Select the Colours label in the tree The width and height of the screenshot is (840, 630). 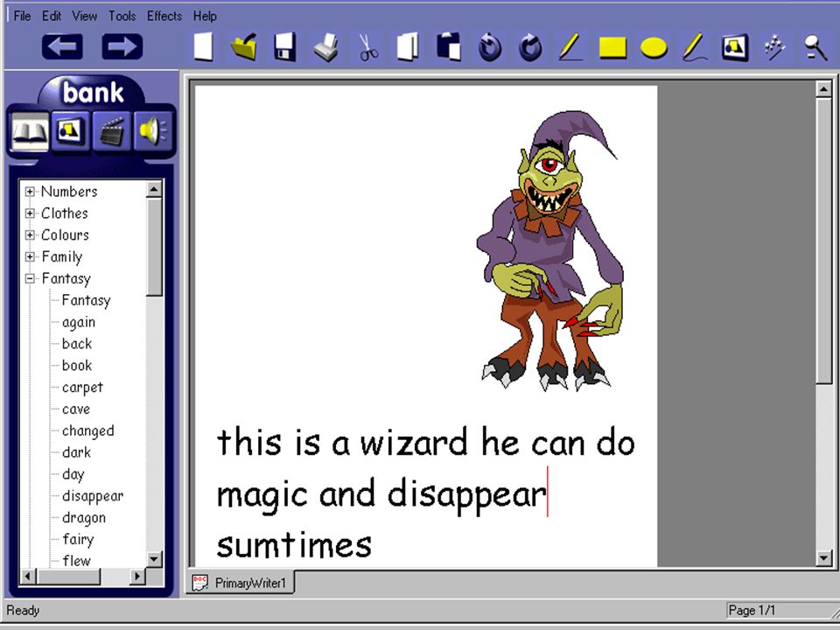pyautogui.click(x=65, y=234)
